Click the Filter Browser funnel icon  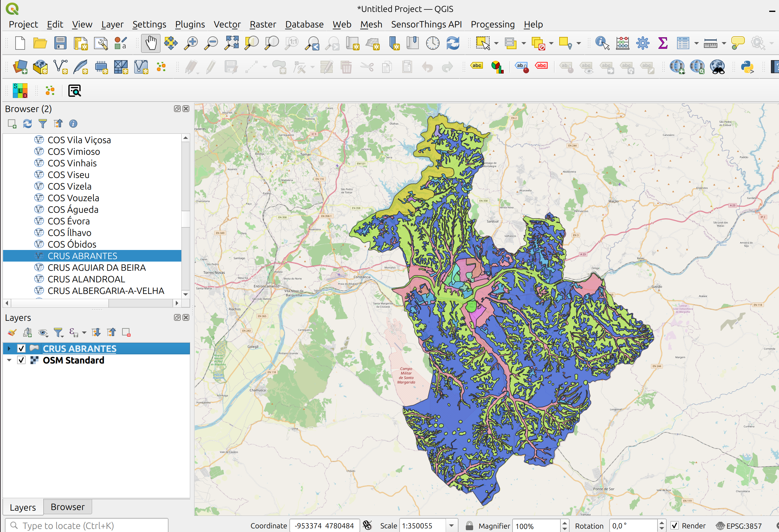(42, 124)
